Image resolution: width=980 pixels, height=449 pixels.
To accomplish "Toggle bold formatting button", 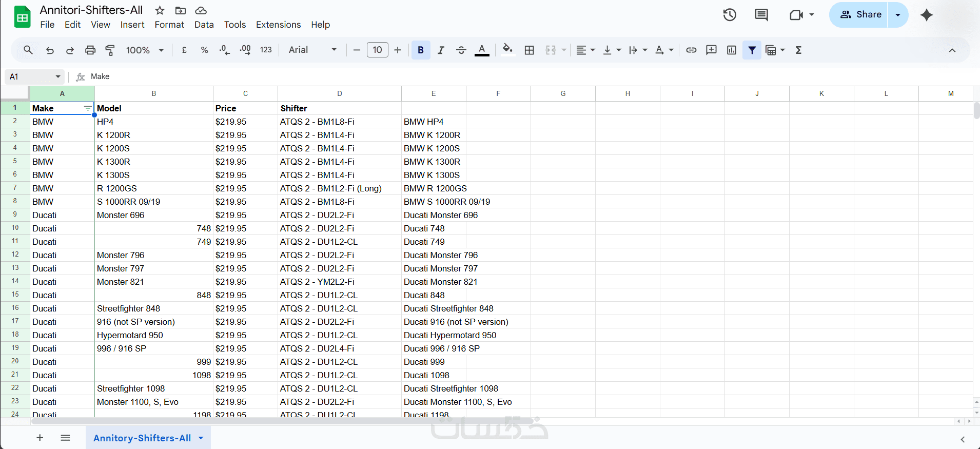I will [421, 50].
